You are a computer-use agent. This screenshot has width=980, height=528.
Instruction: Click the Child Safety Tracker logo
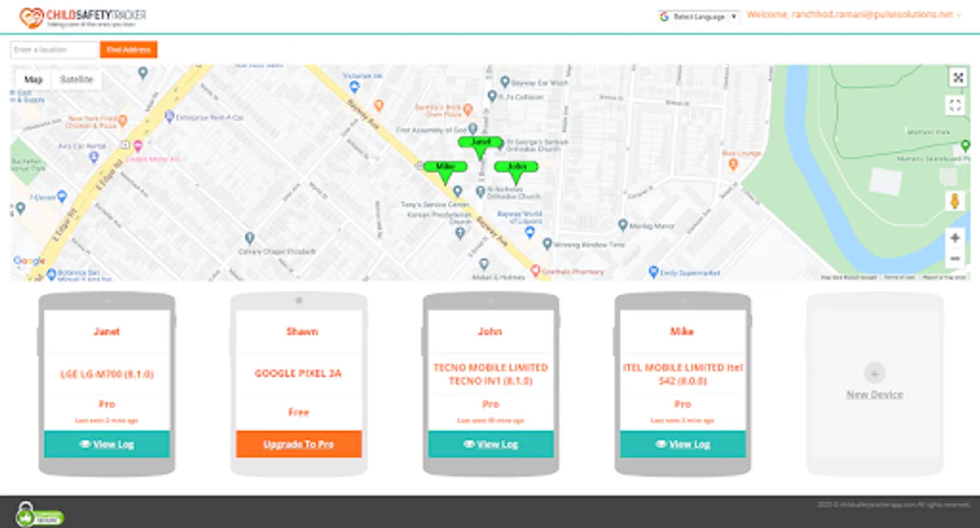83,17
